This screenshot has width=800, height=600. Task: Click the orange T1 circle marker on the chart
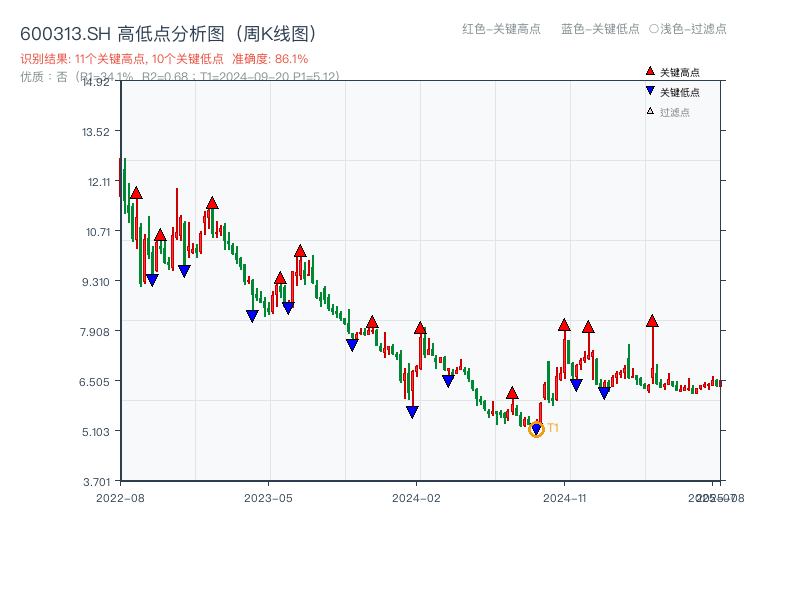click(x=537, y=430)
